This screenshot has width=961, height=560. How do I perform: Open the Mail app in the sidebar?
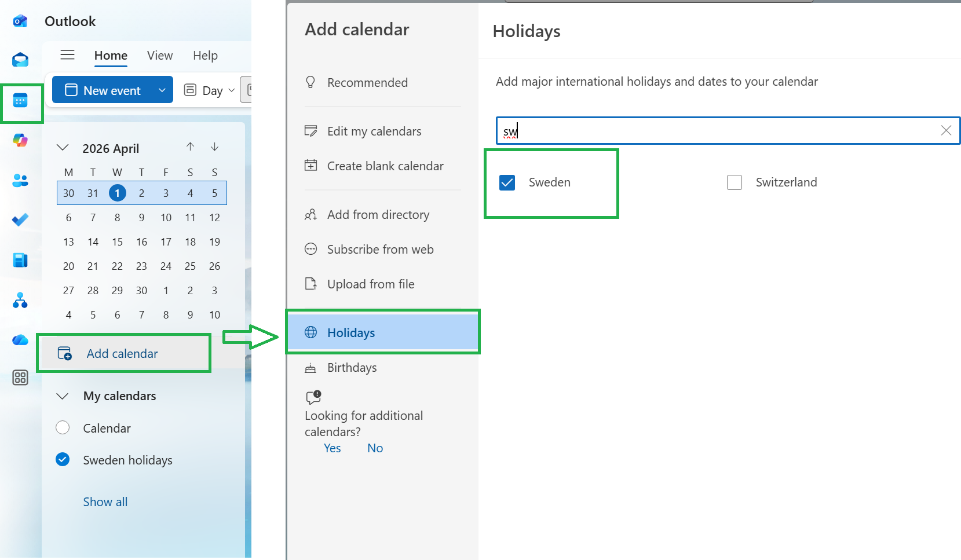point(20,60)
